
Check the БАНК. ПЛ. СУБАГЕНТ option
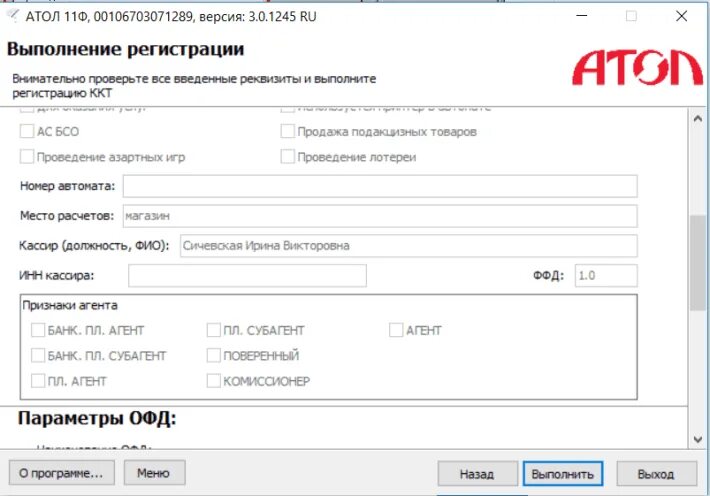click(x=38, y=356)
